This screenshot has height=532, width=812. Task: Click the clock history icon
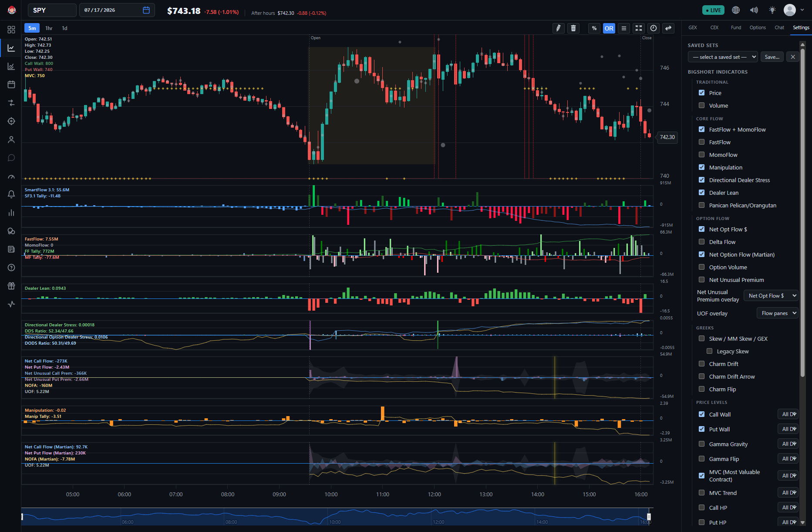pos(654,28)
